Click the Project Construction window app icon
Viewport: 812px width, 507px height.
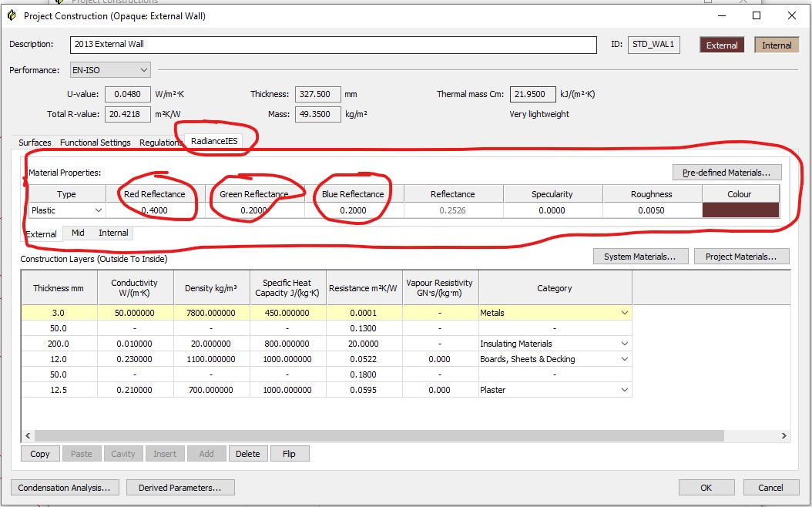coord(12,15)
